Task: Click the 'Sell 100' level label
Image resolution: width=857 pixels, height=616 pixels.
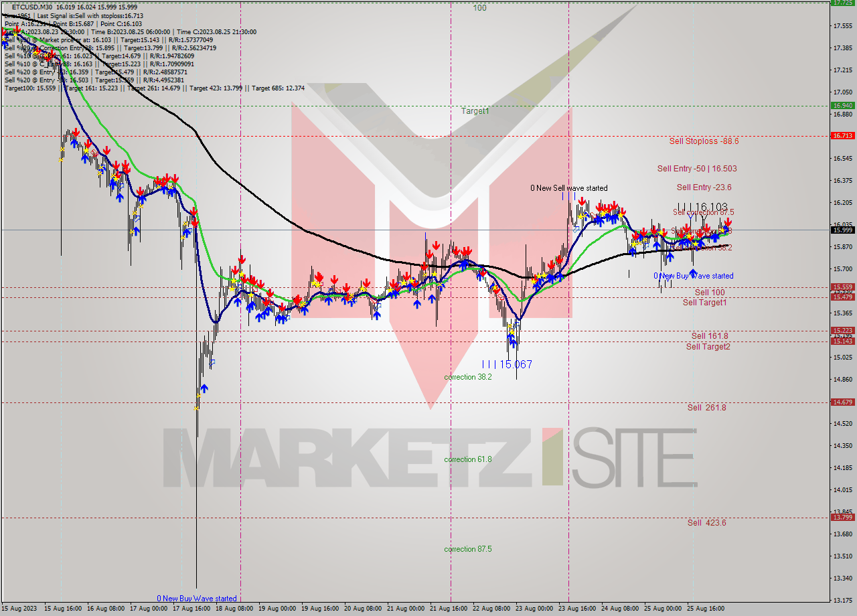Action: pyautogui.click(x=710, y=293)
